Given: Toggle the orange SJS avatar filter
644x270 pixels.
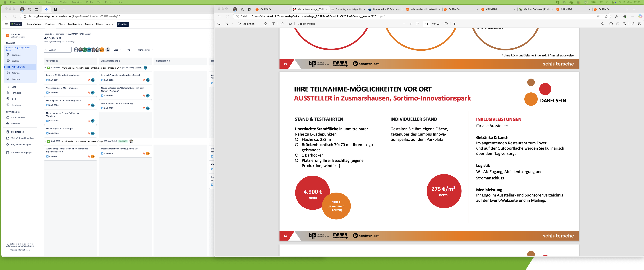Looking at the screenshot, I should 102,50.
